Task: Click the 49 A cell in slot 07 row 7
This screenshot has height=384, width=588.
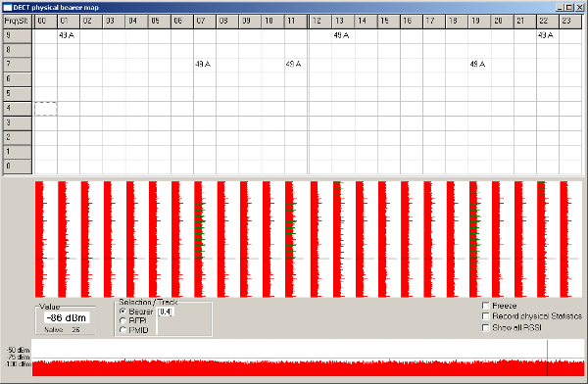Action: pos(205,65)
